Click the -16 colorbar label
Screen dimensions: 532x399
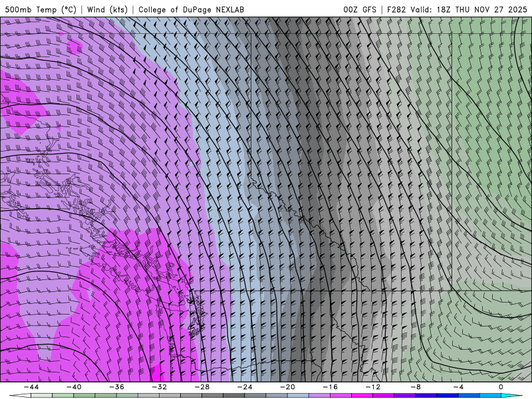(x=330, y=387)
